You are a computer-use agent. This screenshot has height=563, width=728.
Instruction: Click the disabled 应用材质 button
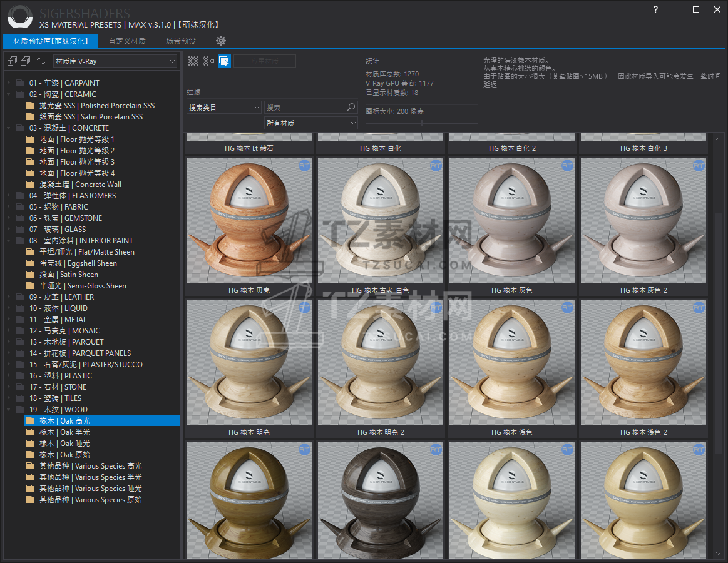(265, 61)
